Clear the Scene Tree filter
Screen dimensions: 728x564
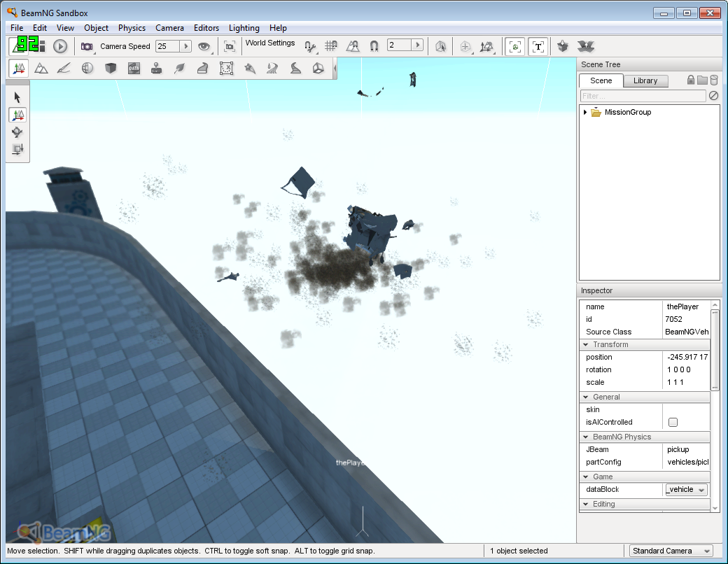coord(713,96)
